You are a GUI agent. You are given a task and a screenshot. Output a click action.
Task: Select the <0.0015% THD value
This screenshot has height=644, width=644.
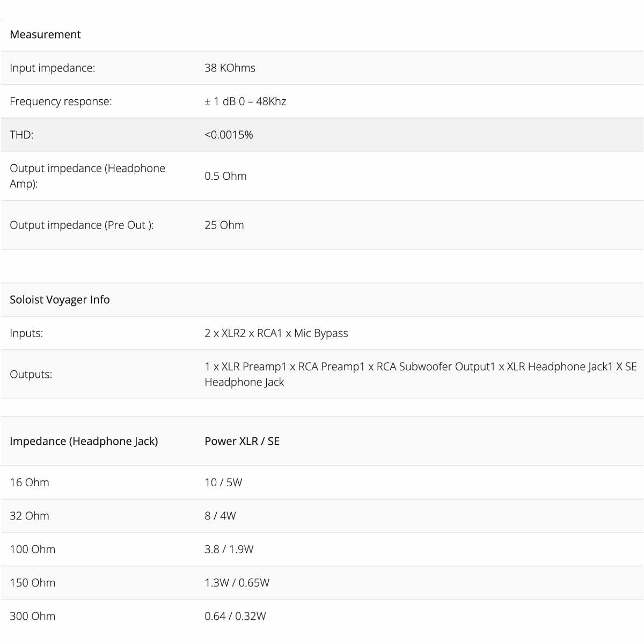229,135
